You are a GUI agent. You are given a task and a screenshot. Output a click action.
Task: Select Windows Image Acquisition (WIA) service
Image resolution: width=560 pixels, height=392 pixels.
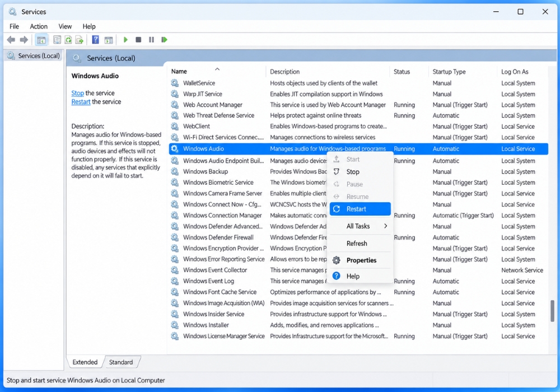tap(358, 303)
